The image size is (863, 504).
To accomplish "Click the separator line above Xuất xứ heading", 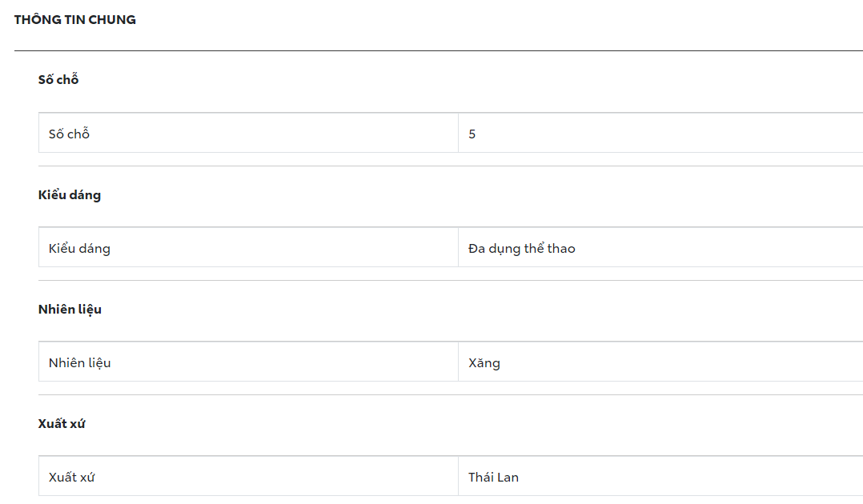I will [448, 395].
